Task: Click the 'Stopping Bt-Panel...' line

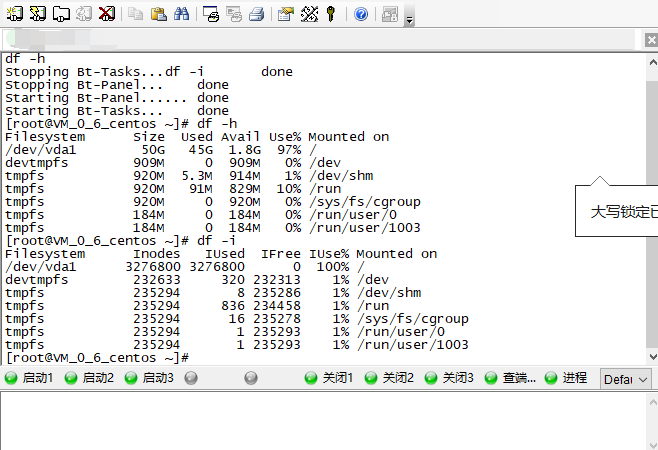Action: coord(117,85)
